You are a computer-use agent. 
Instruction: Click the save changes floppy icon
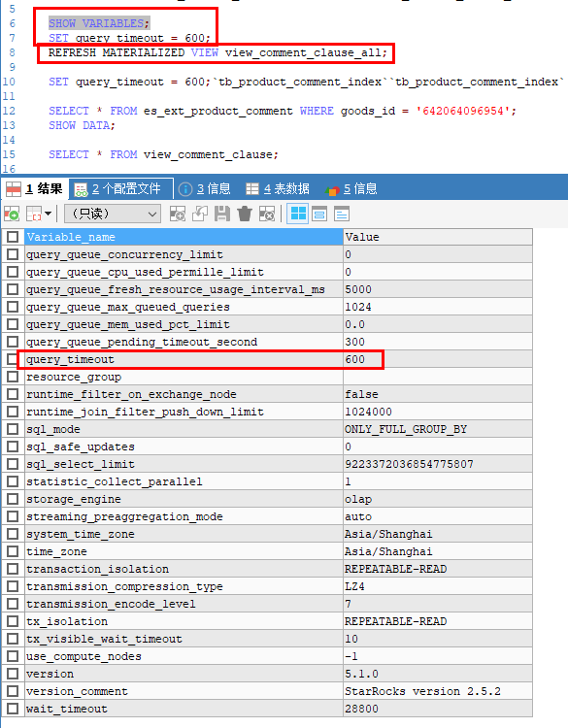pyautogui.click(x=222, y=215)
